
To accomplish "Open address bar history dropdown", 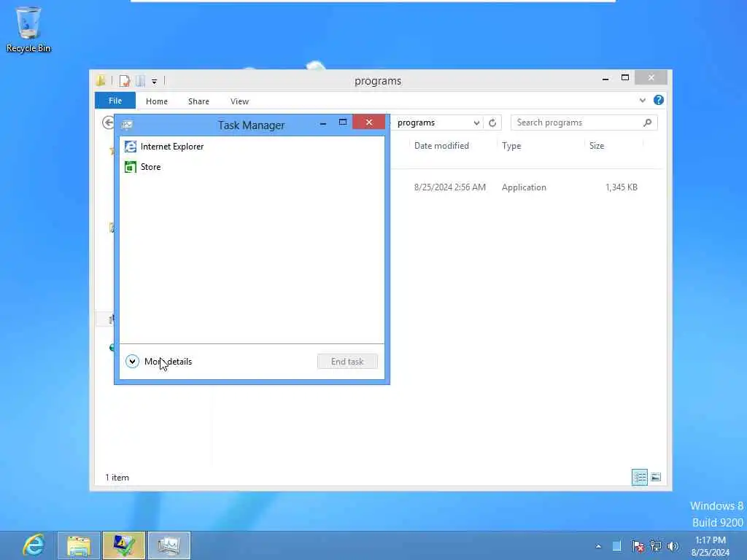I will pos(476,122).
